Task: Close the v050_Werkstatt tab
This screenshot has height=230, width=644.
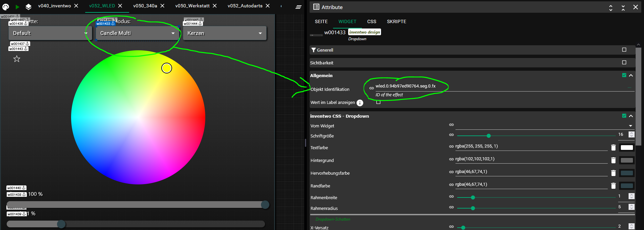Action: (x=215, y=6)
